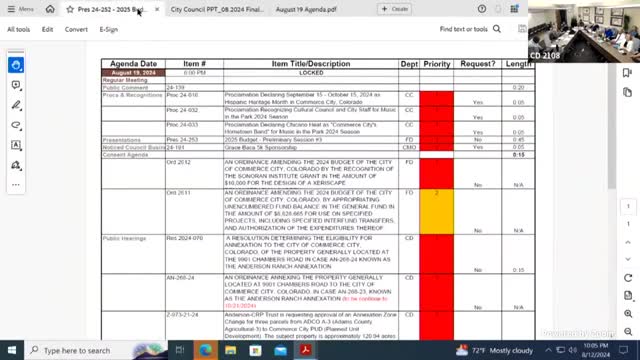Open Mail app from the taskbar
Viewport: 640px width, 360px height.
[x=281, y=350]
